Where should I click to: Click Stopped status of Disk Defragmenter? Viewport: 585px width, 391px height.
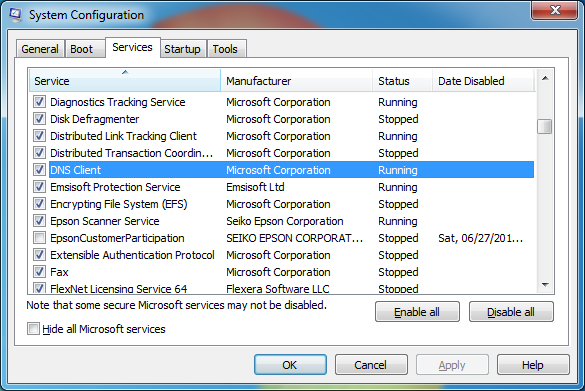(x=398, y=119)
